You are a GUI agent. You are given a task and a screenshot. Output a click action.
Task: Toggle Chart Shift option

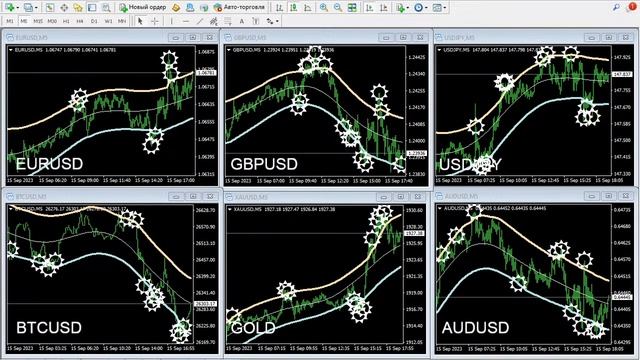384,7
